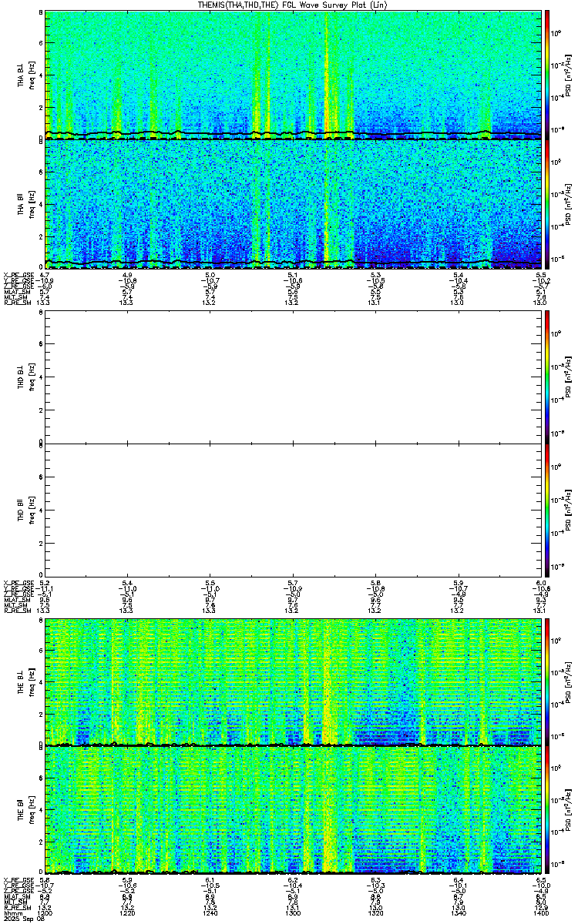Click the '1340' time tick label

458,912
